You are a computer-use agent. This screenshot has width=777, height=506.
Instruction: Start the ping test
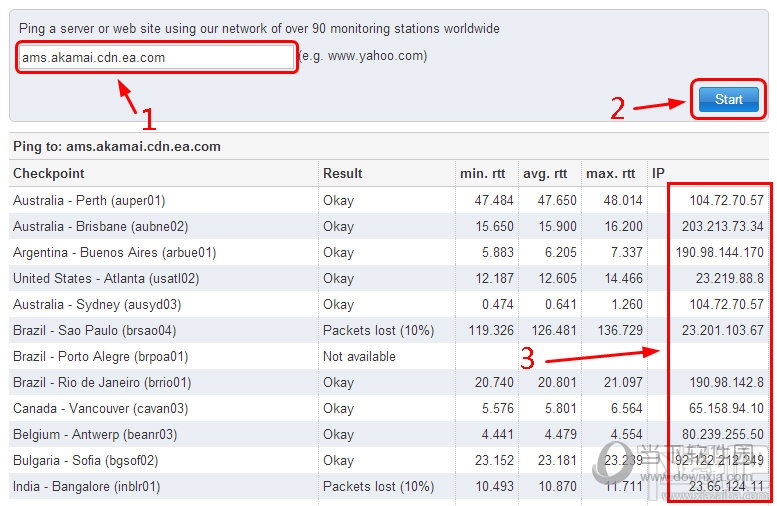pyautogui.click(x=728, y=100)
